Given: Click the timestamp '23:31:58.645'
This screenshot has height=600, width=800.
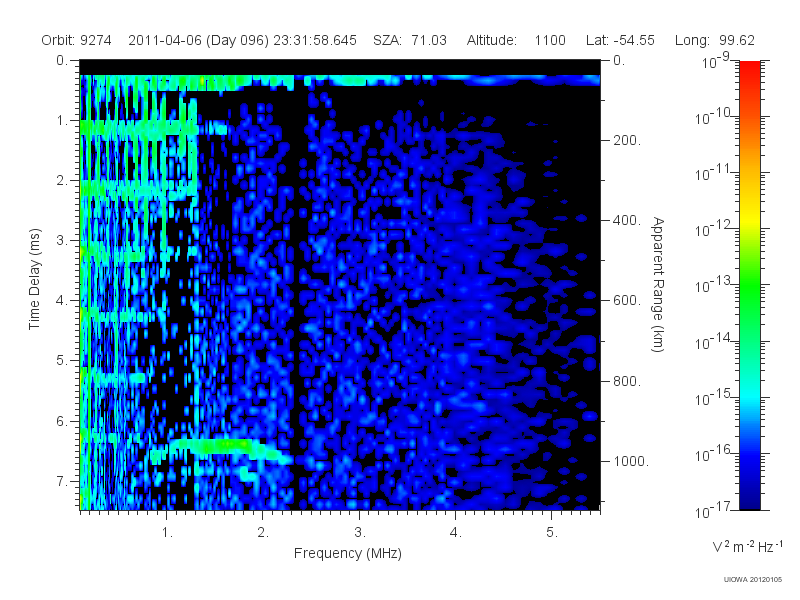Looking at the screenshot, I should 315,40.
